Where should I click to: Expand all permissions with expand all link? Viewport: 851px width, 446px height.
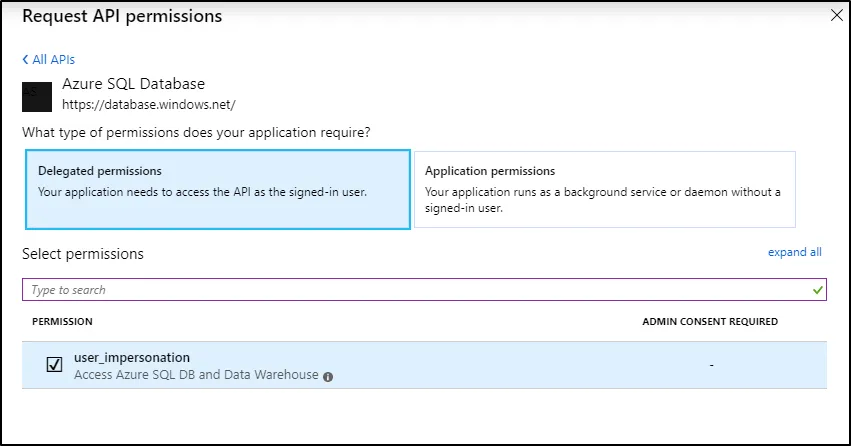pyautogui.click(x=794, y=252)
